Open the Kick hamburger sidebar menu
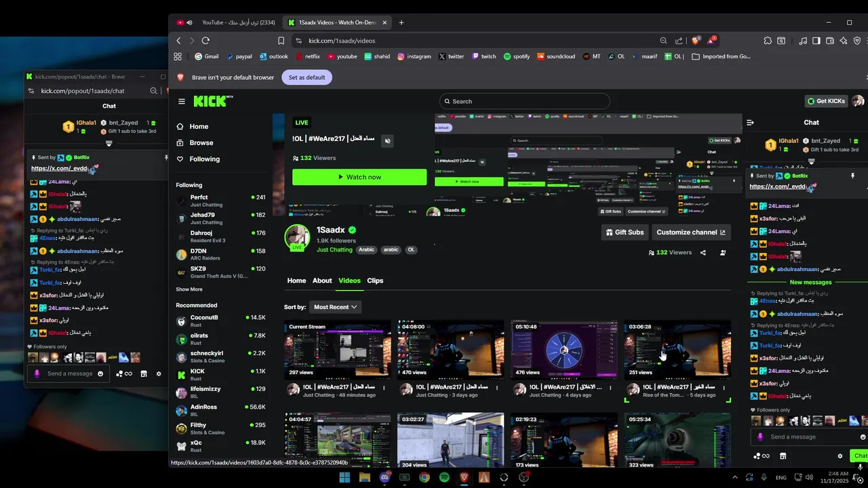Image resolution: width=868 pixels, height=488 pixels. [182, 102]
